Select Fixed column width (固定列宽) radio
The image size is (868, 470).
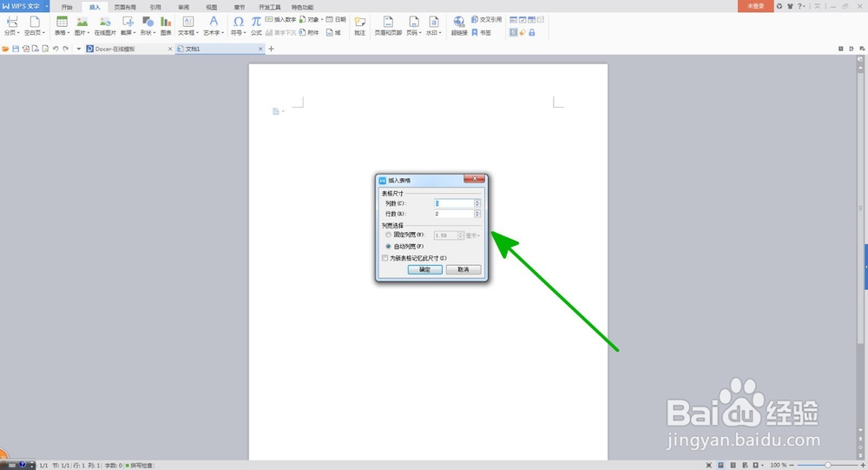click(388, 235)
